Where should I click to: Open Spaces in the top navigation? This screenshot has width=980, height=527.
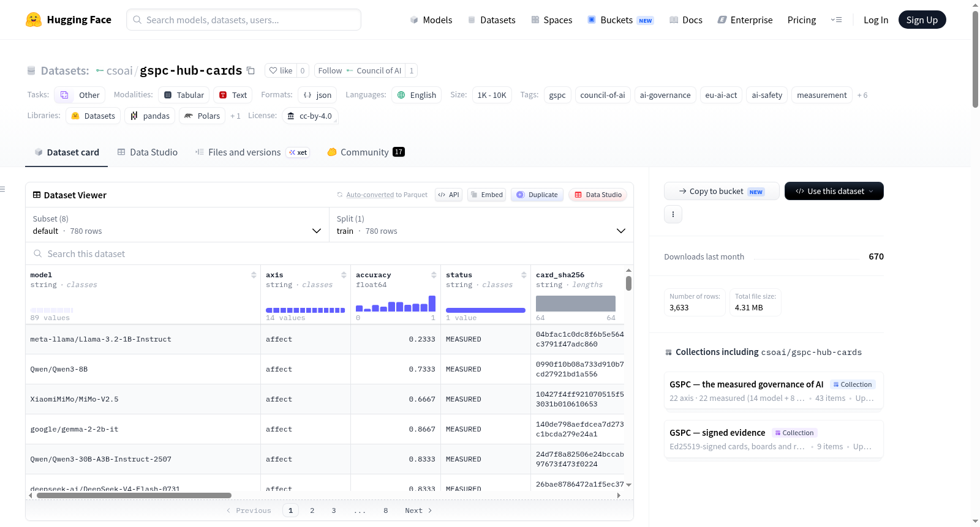pyautogui.click(x=552, y=20)
